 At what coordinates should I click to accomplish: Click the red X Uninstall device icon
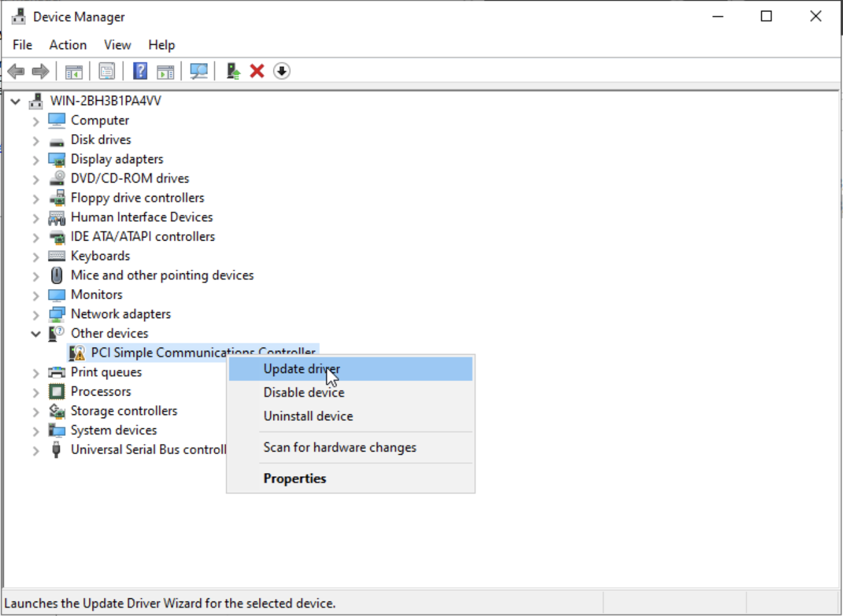pos(257,71)
